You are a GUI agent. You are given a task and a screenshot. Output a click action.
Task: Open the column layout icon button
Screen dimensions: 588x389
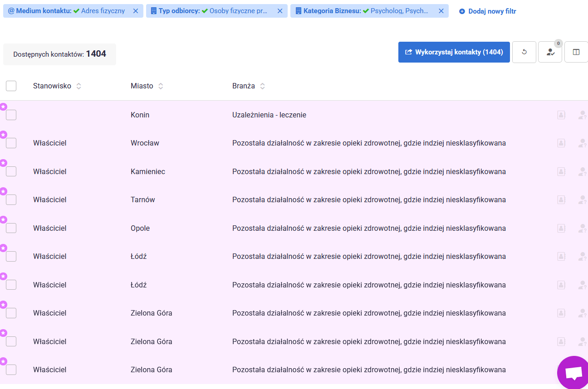[576, 52]
